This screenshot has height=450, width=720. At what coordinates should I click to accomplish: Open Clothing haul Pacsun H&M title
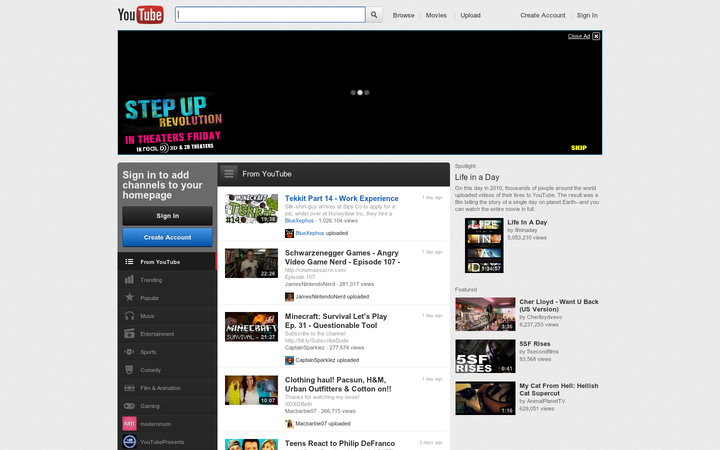(x=338, y=384)
